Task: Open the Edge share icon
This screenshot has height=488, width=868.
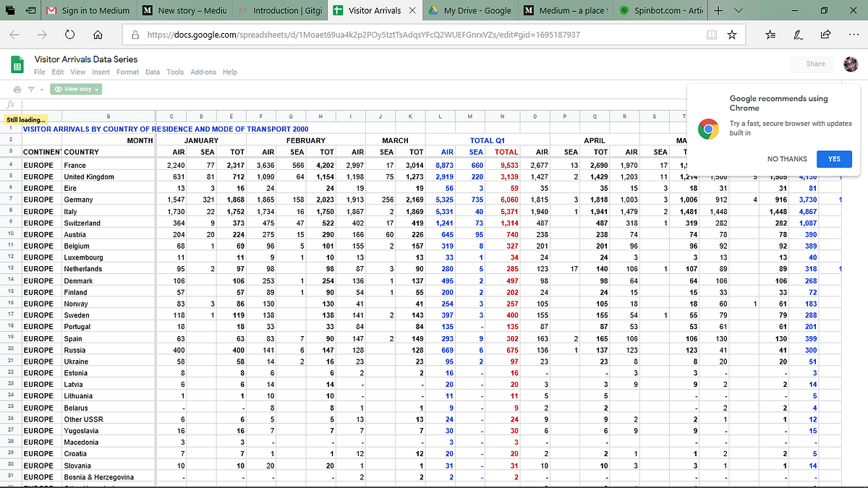Action: pyautogui.click(x=825, y=34)
